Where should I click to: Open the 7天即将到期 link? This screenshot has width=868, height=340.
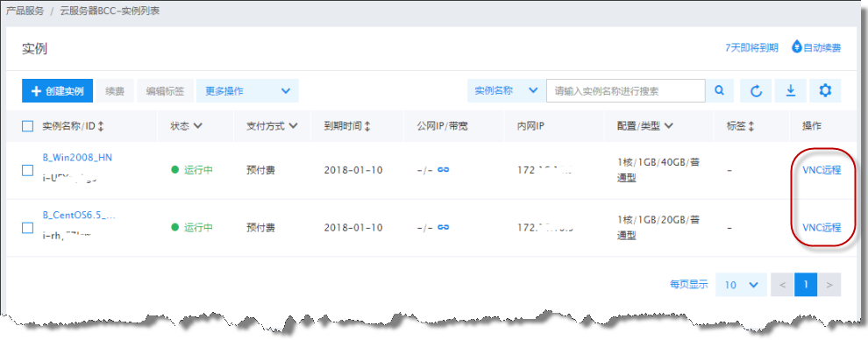pyautogui.click(x=751, y=47)
